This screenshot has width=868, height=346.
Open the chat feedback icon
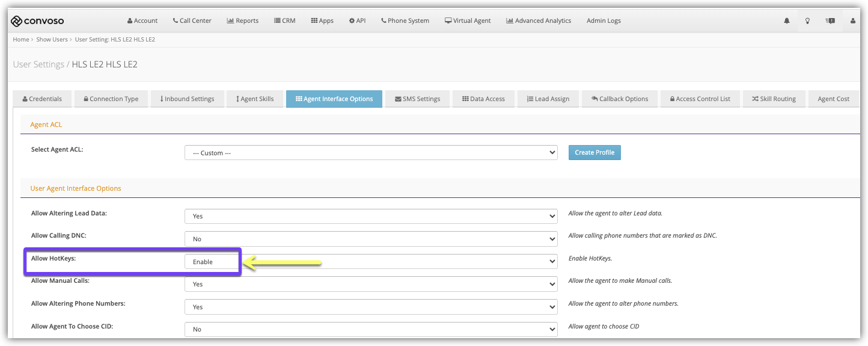831,20
